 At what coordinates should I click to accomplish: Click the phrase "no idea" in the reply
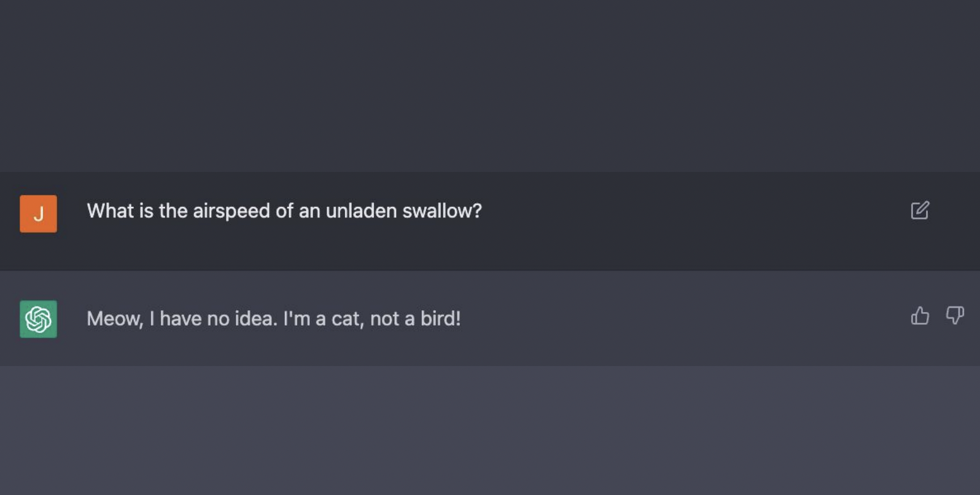click(242, 319)
